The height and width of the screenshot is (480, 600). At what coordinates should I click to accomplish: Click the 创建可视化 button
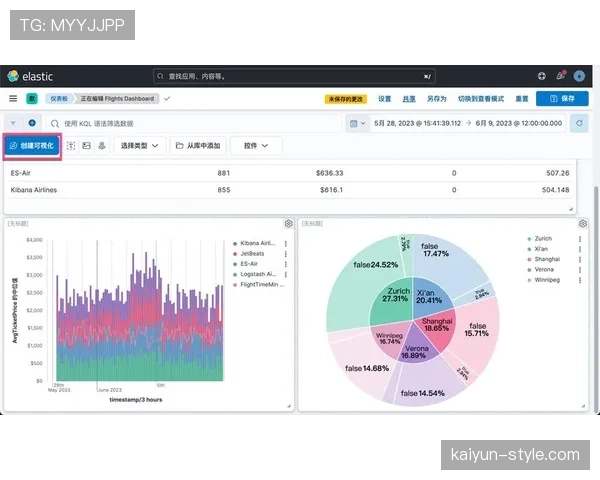pos(33,146)
